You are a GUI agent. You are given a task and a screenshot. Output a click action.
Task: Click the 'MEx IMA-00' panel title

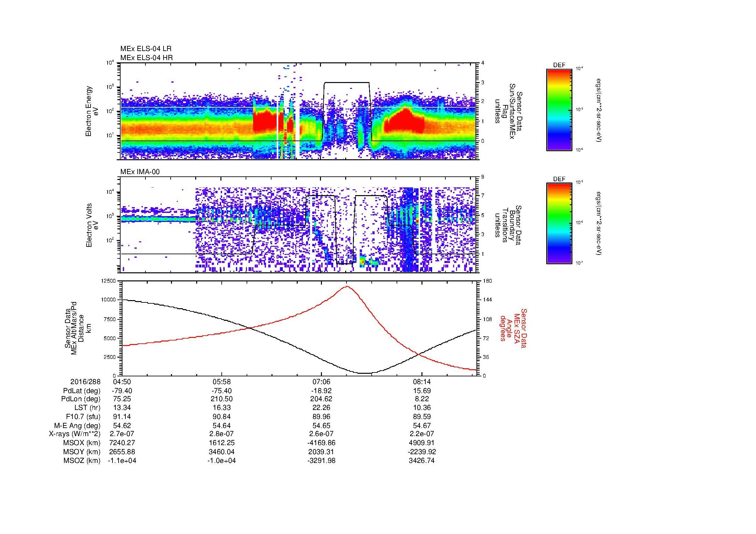pyautogui.click(x=140, y=172)
